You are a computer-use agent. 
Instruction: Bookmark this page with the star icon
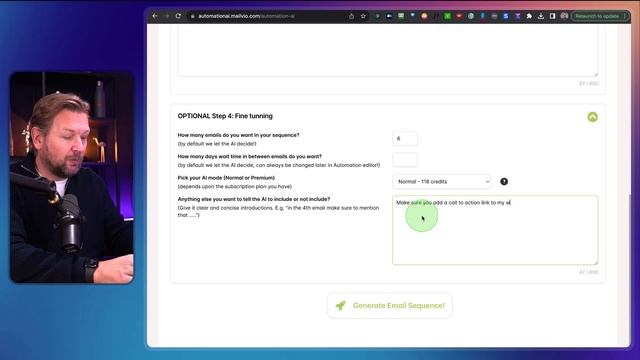(363, 16)
